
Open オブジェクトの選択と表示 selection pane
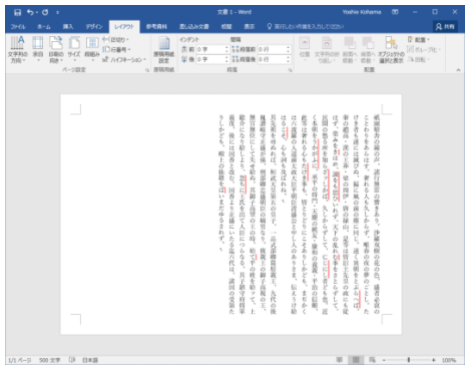pos(391,49)
